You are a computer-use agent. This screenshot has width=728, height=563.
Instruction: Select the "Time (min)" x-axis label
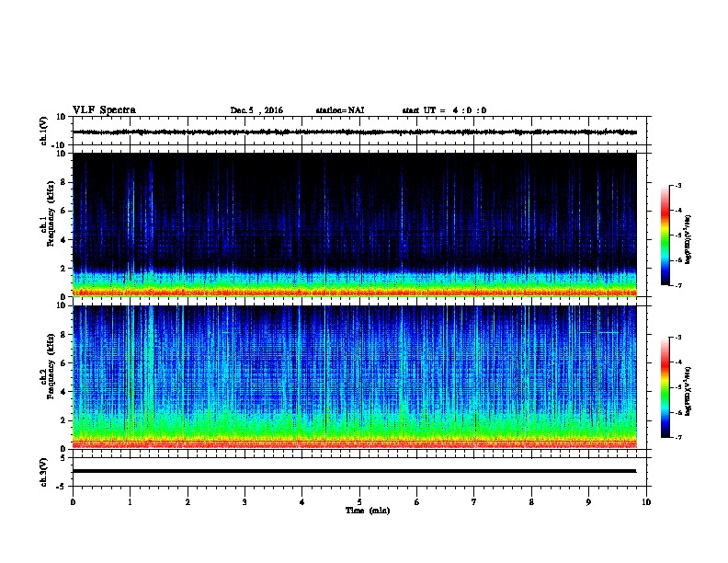[x=368, y=511]
